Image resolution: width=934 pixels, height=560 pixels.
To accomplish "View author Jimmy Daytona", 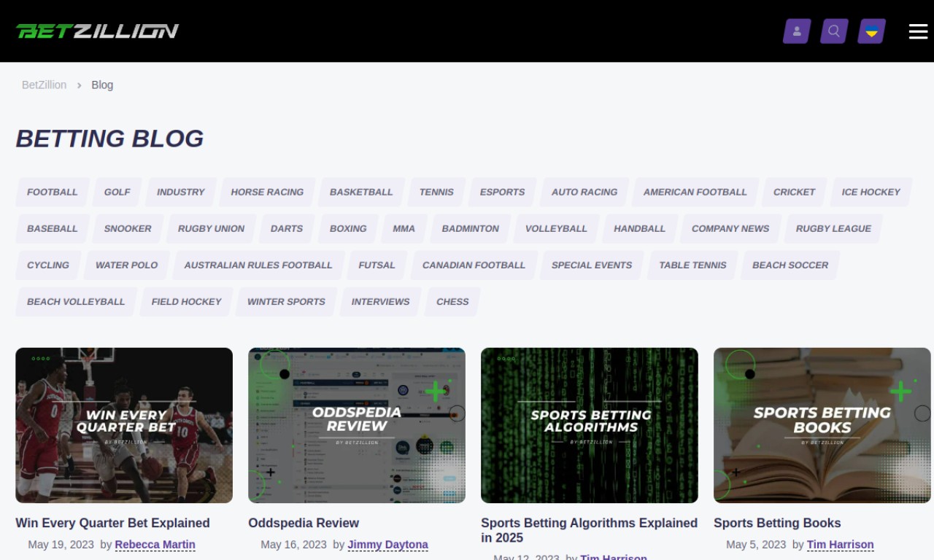I will (387, 545).
